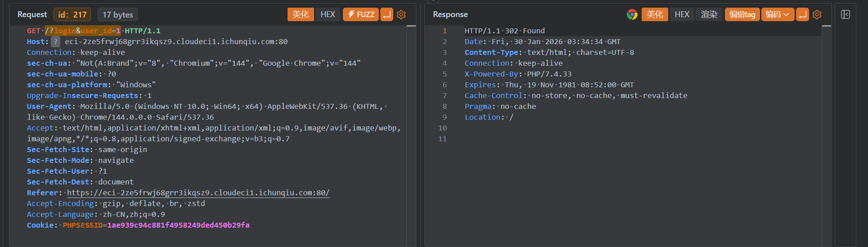
Task: Click the id: 217 tag
Action: point(72,14)
